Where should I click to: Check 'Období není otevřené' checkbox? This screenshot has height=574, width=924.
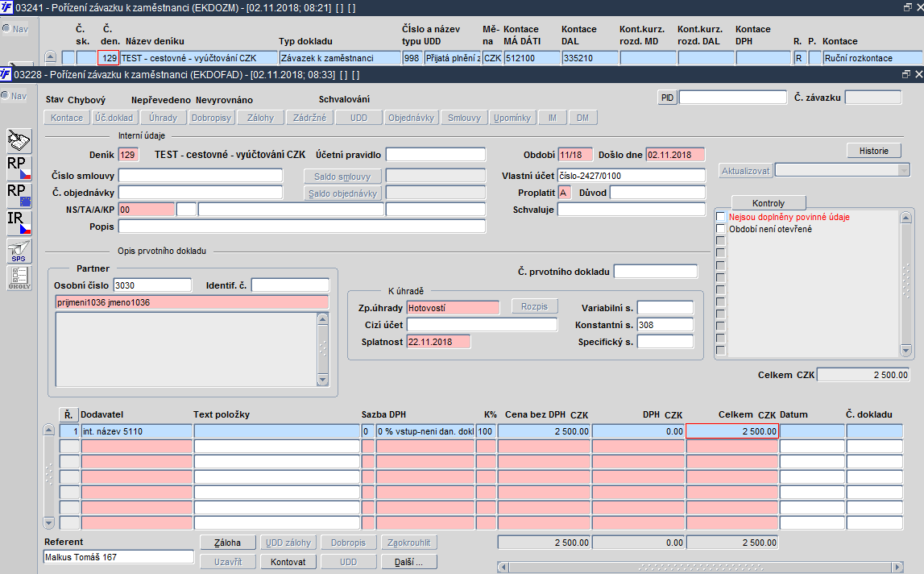(720, 228)
